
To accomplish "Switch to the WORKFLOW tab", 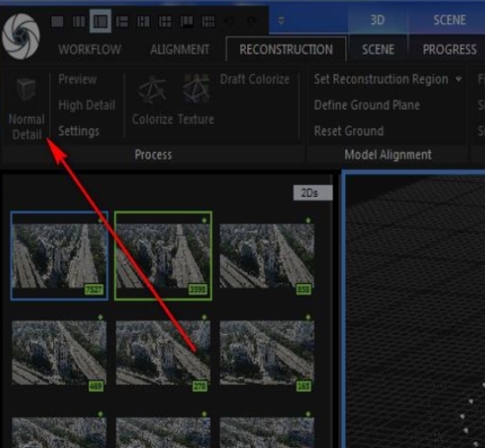I will pyautogui.click(x=90, y=50).
